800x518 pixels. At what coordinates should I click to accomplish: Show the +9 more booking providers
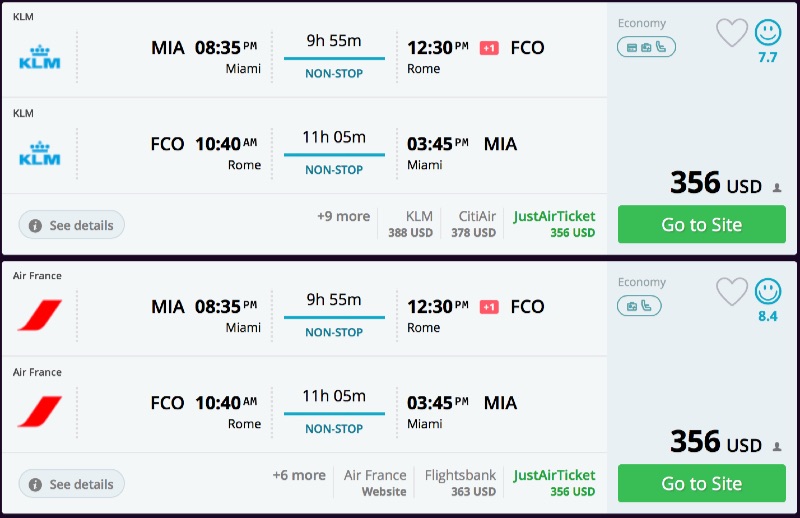click(343, 216)
